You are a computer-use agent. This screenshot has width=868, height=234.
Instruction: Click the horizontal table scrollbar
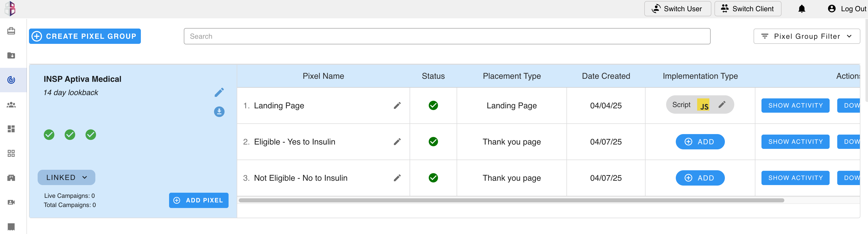point(511,201)
